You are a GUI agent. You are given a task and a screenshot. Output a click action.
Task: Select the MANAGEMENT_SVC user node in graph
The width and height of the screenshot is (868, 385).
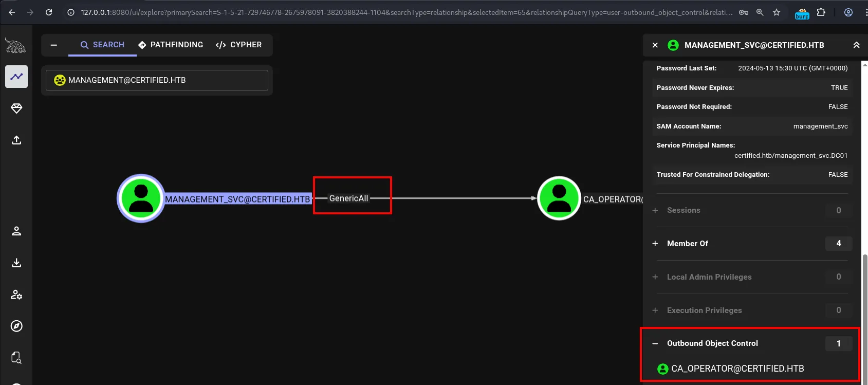[141, 198]
